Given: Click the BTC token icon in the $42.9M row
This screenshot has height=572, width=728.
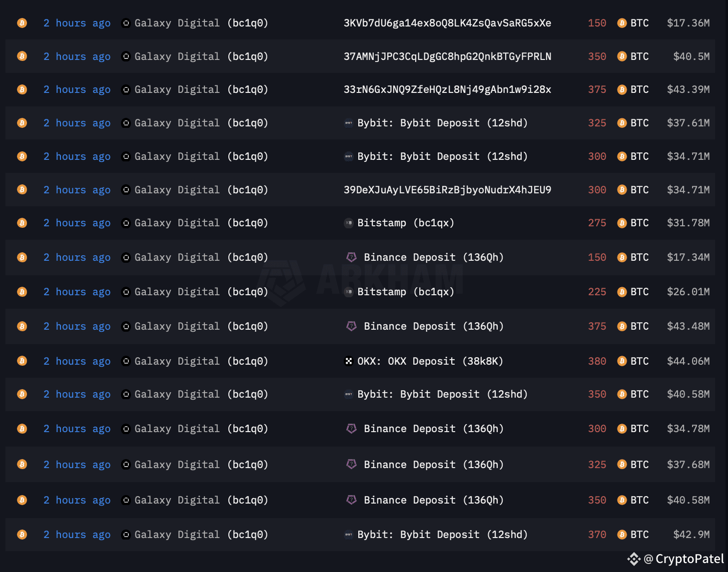Looking at the screenshot, I should (x=622, y=535).
